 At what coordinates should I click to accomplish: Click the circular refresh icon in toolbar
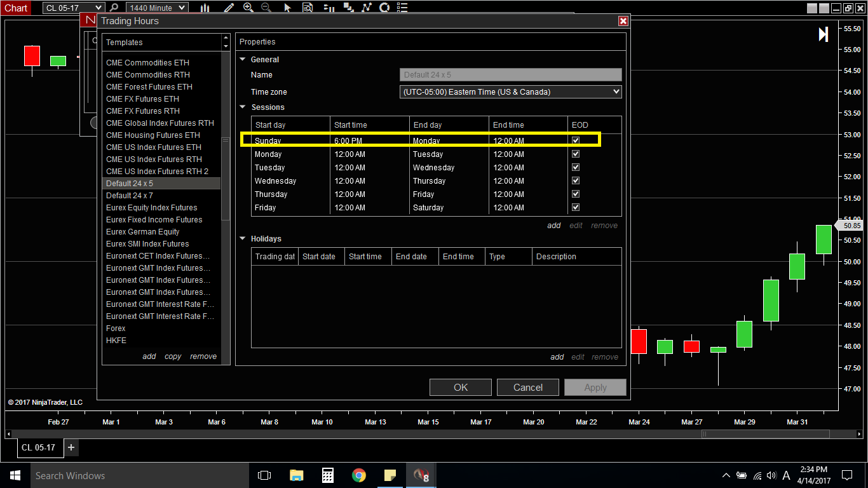click(x=384, y=8)
